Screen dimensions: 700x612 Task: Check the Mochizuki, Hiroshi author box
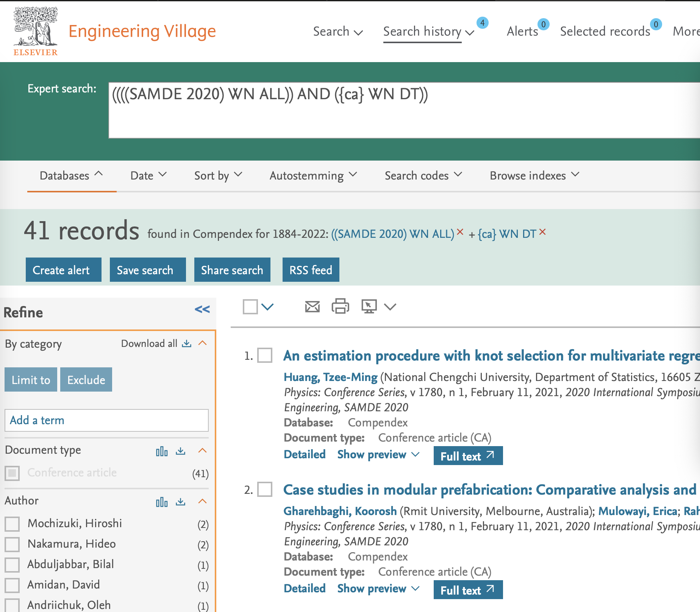point(12,524)
